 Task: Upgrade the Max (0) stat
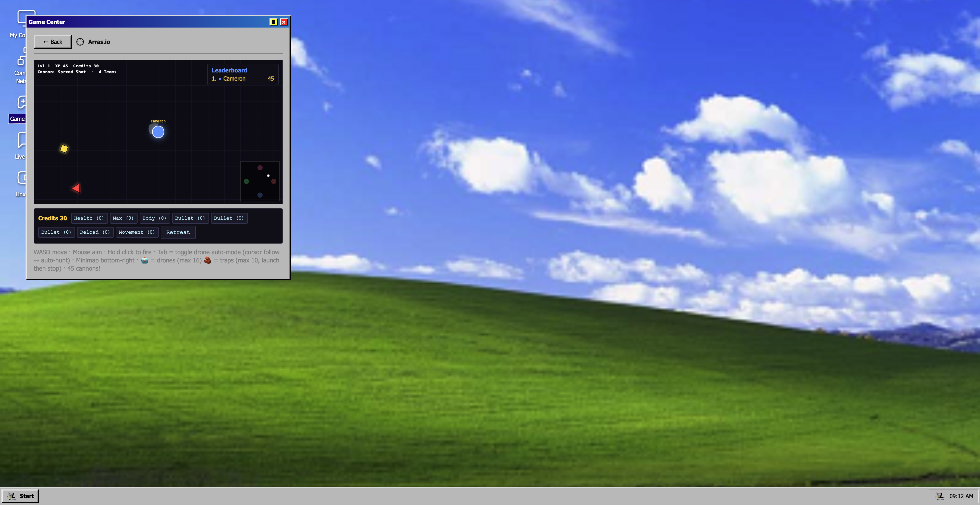(x=123, y=218)
